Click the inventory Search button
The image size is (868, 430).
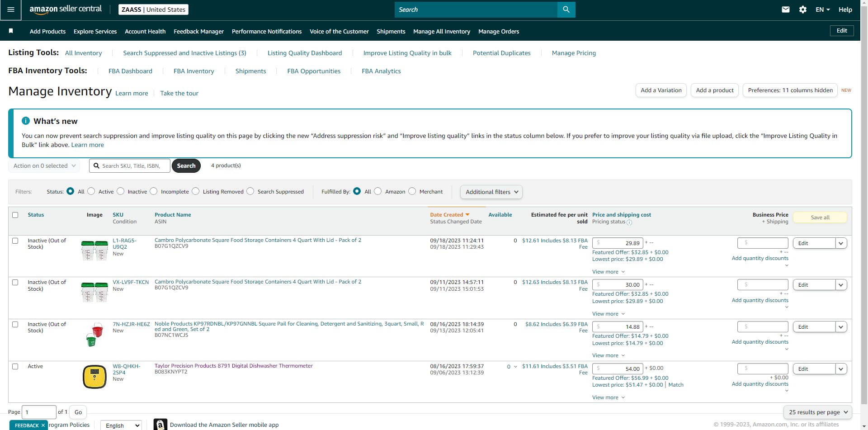(x=186, y=166)
